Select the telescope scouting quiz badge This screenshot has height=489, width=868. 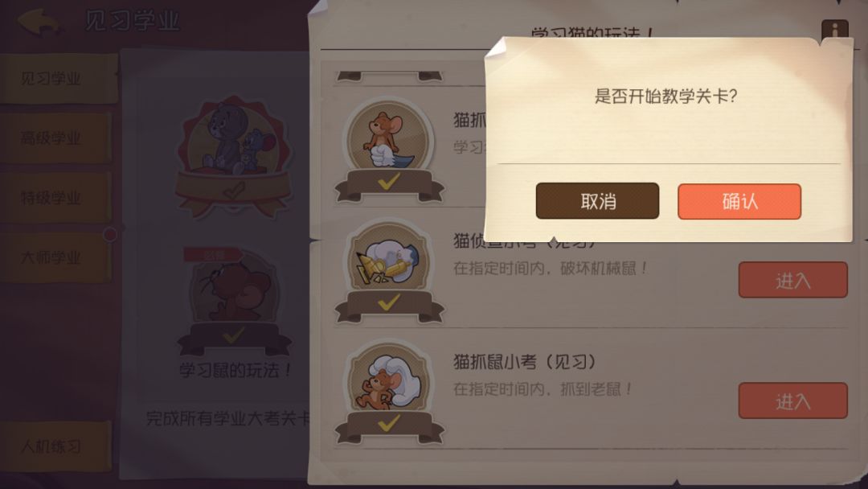coord(389,259)
